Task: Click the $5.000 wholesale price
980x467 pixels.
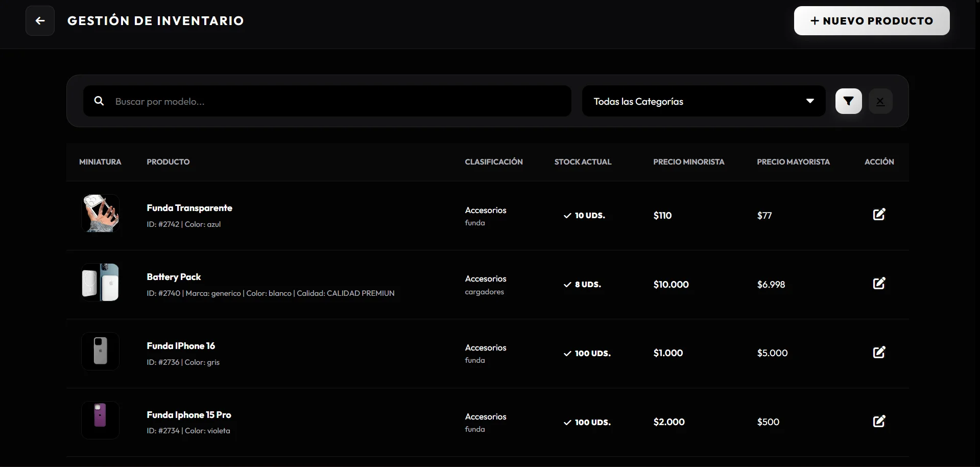Action: tap(772, 353)
